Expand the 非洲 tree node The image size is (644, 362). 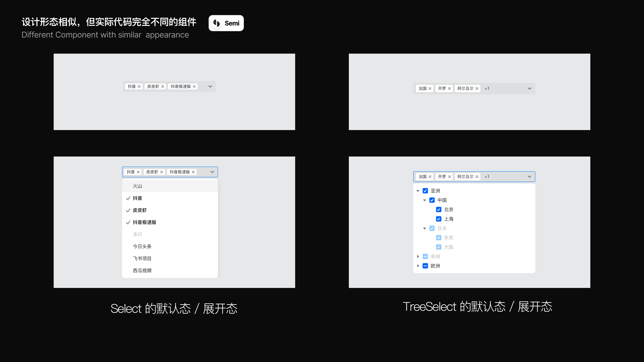tap(418, 256)
